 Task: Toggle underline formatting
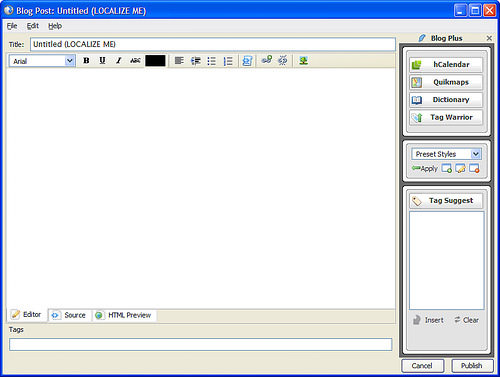click(x=102, y=61)
